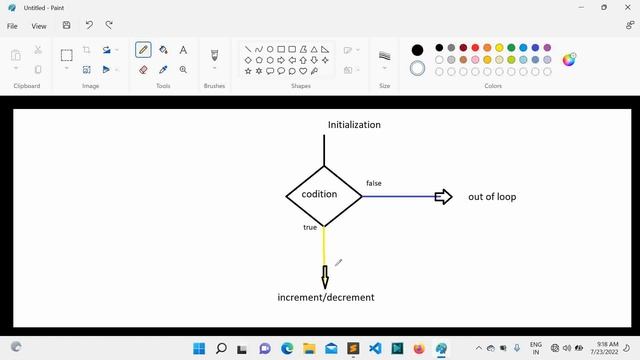
Task: Open Microsoft Edge from taskbar
Action: click(x=287, y=349)
